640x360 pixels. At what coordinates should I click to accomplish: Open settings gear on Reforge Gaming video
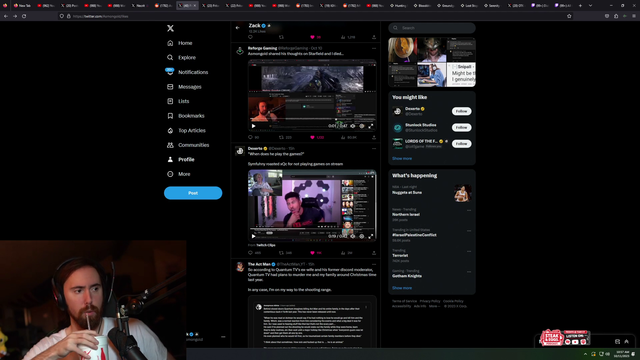362,126
